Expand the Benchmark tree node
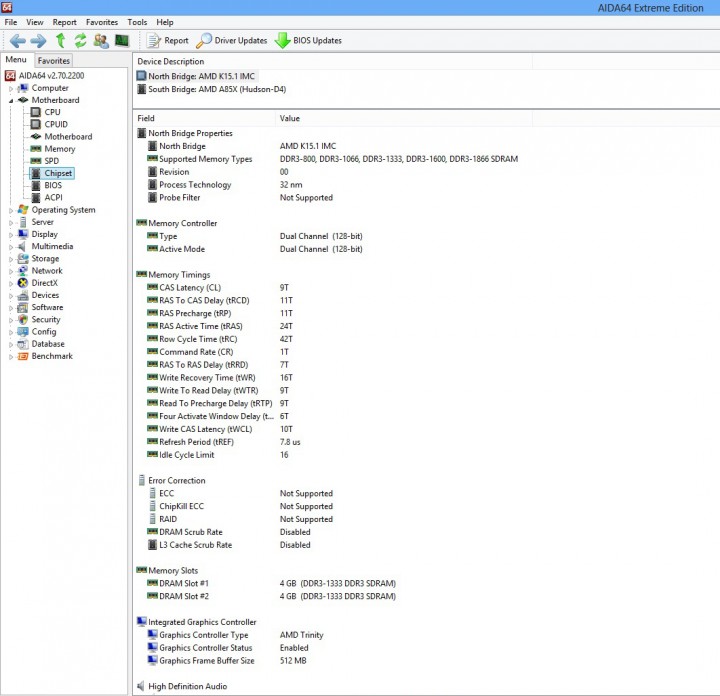Screen dimensions: 720x696 11,357
